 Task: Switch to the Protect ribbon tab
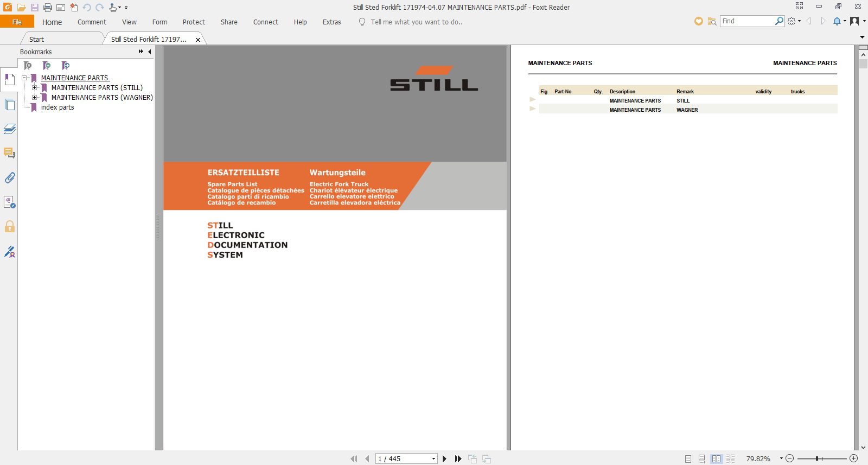pyautogui.click(x=194, y=22)
